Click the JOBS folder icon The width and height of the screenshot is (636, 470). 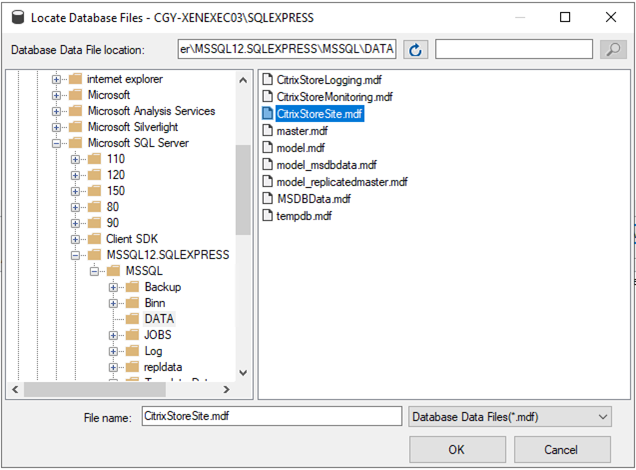[132, 335]
